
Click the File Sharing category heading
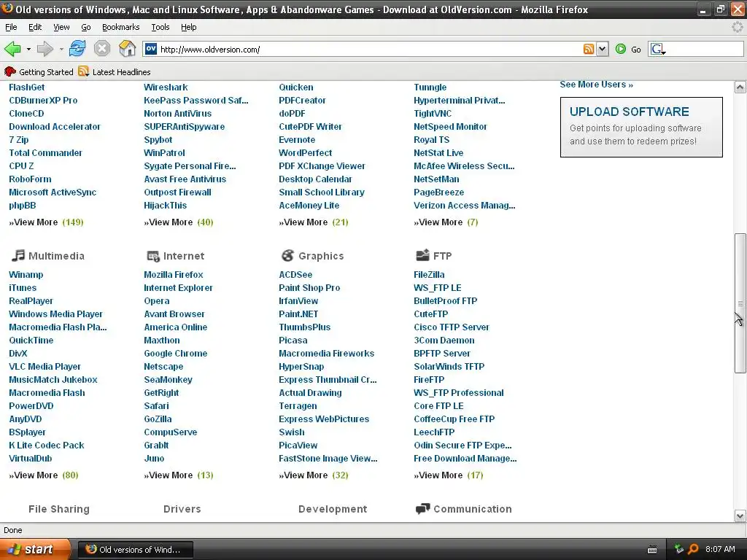[58, 509]
